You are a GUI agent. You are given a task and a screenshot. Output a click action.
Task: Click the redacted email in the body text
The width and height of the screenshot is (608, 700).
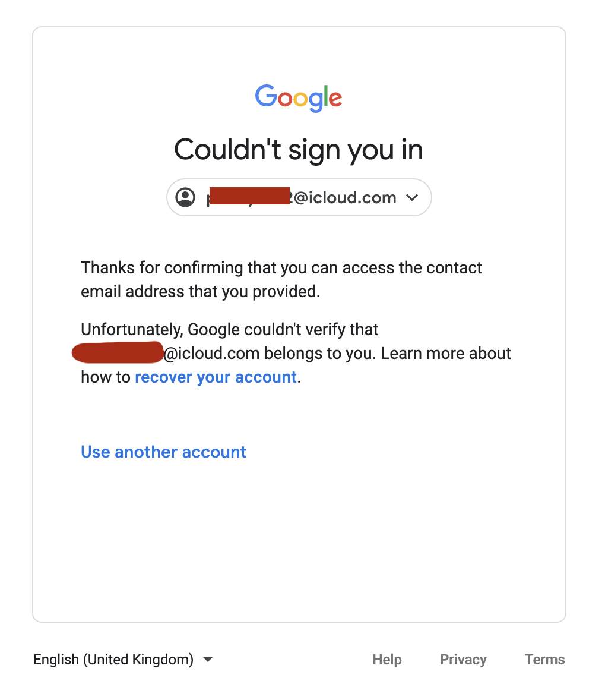pos(117,352)
